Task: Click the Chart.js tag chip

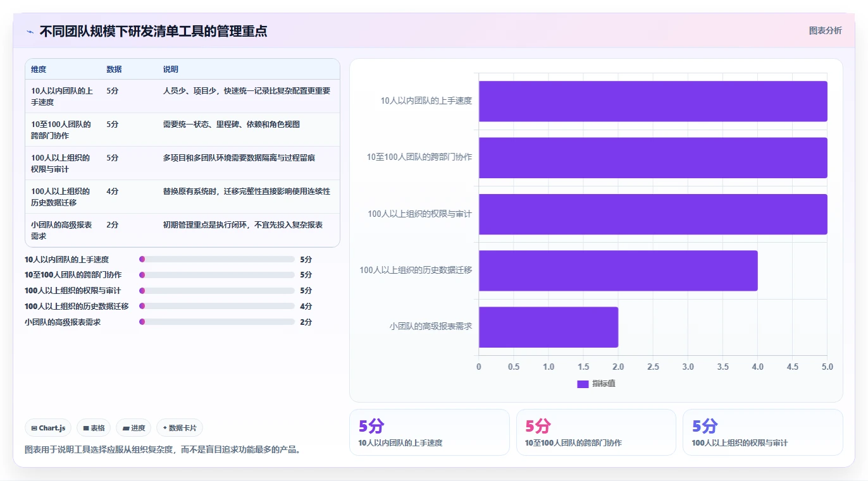Action: 49,428
